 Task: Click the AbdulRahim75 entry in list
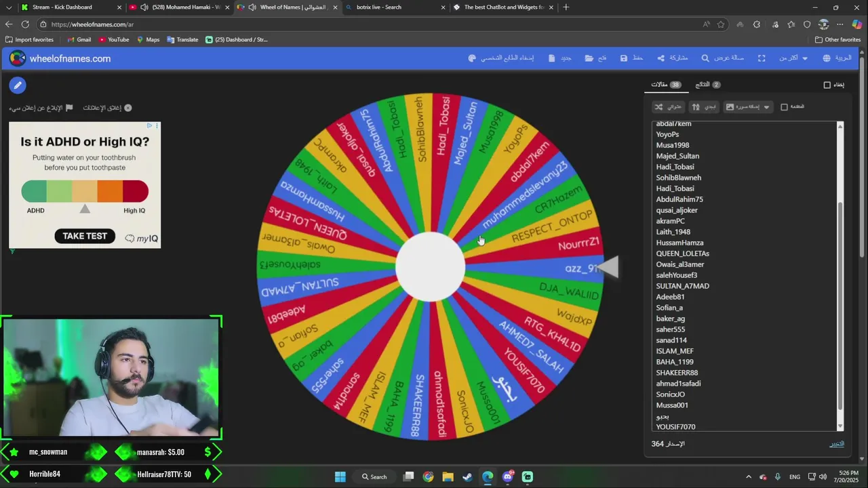[x=679, y=199]
